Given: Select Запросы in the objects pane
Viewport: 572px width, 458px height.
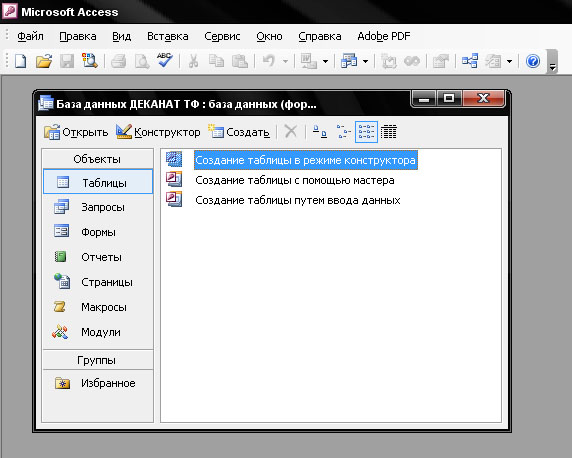Looking at the screenshot, I should 98,207.
